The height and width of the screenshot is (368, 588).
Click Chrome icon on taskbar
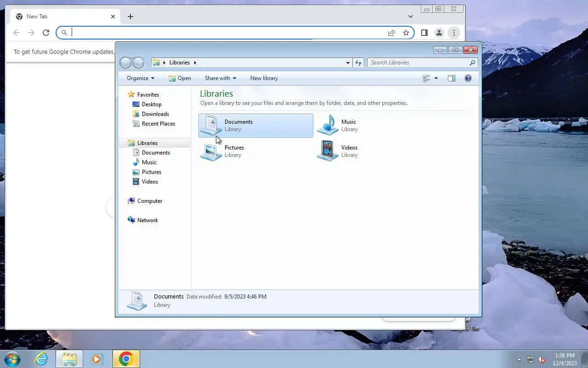click(126, 359)
